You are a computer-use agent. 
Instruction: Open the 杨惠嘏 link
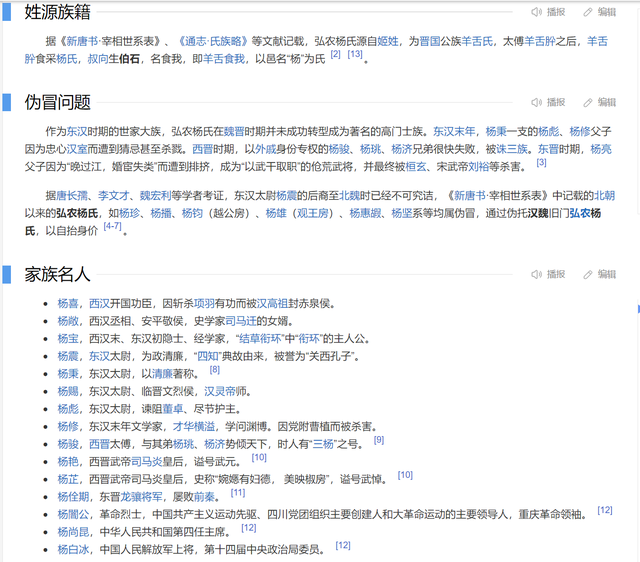365,213
